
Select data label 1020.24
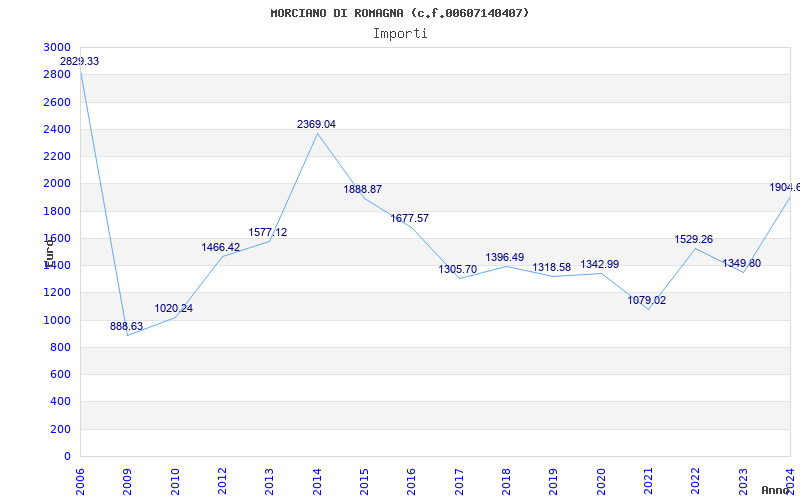pyautogui.click(x=173, y=309)
